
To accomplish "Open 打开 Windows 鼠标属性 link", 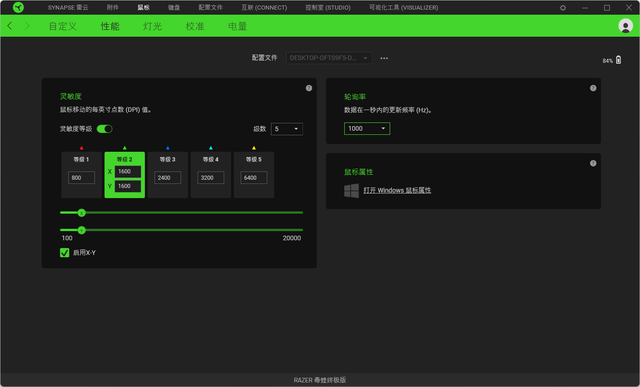I will click(x=397, y=190).
